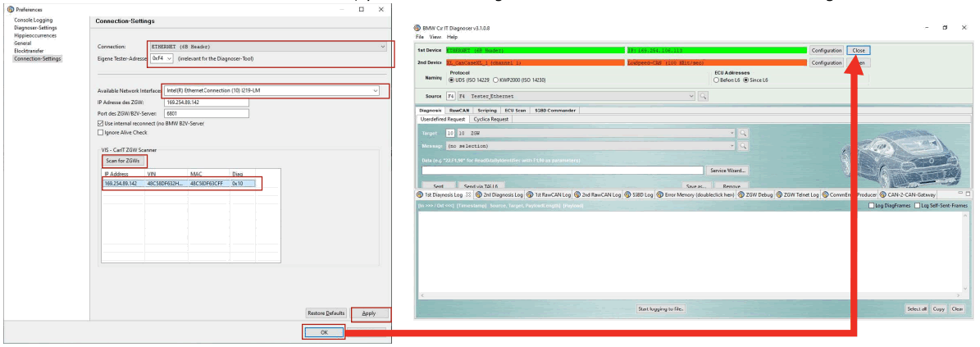980x347 pixels.
Task: Select the UDS (ISO 14229) protocol radio
Action: click(x=454, y=80)
